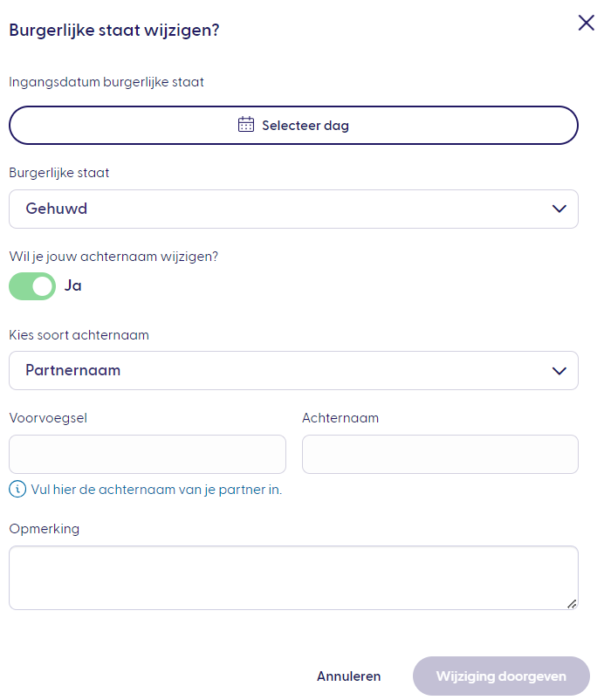The width and height of the screenshot is (604, 700).
Task: Open the Partnernaam dropdown
Action: [x=293, y=370]
